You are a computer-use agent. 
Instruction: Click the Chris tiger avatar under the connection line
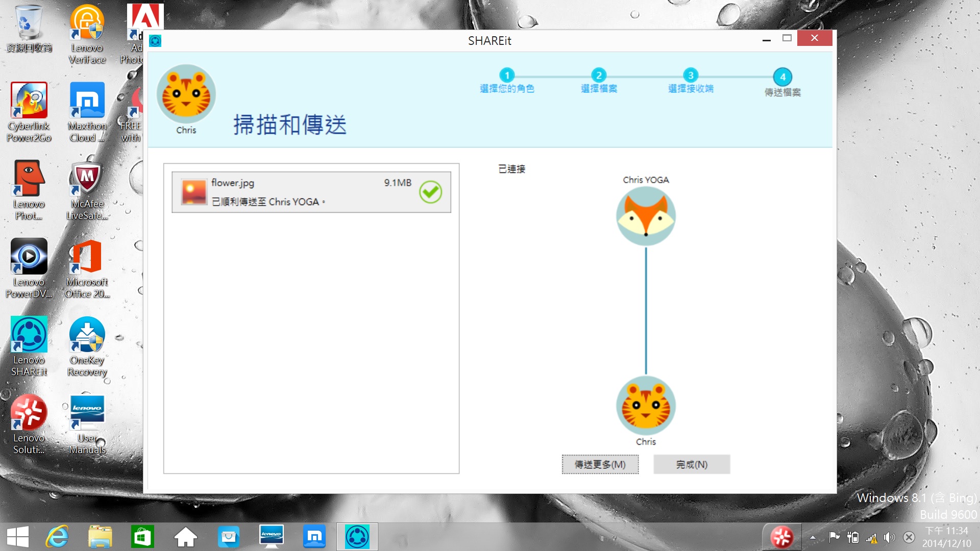(x=646, y=406)
